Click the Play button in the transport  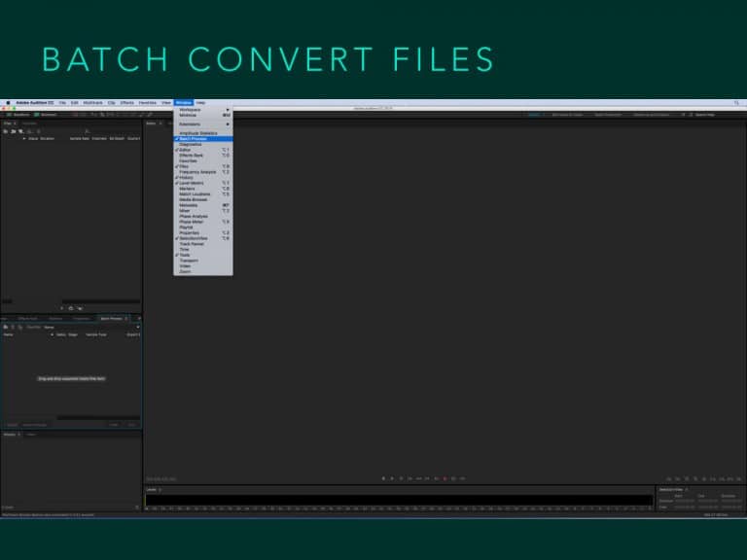[392, 478]
